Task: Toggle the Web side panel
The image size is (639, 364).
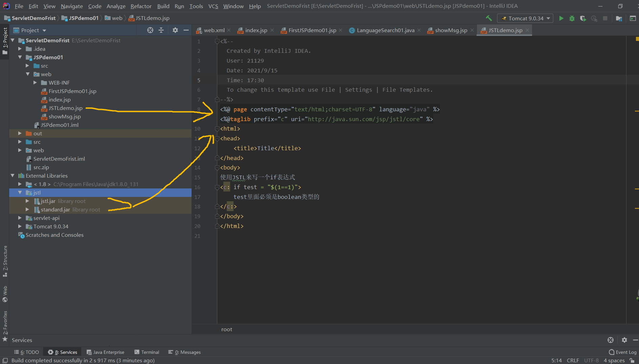Action: coord(5,294)
